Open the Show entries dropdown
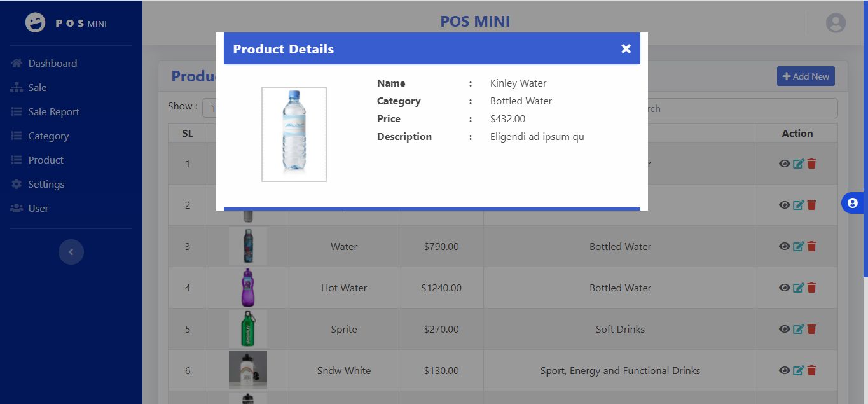Viewport: 868px width, 404px height. pos(210,108)
